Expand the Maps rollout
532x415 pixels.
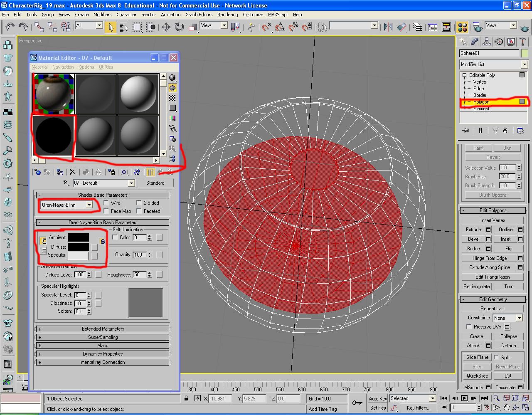(x=103, y=346)
